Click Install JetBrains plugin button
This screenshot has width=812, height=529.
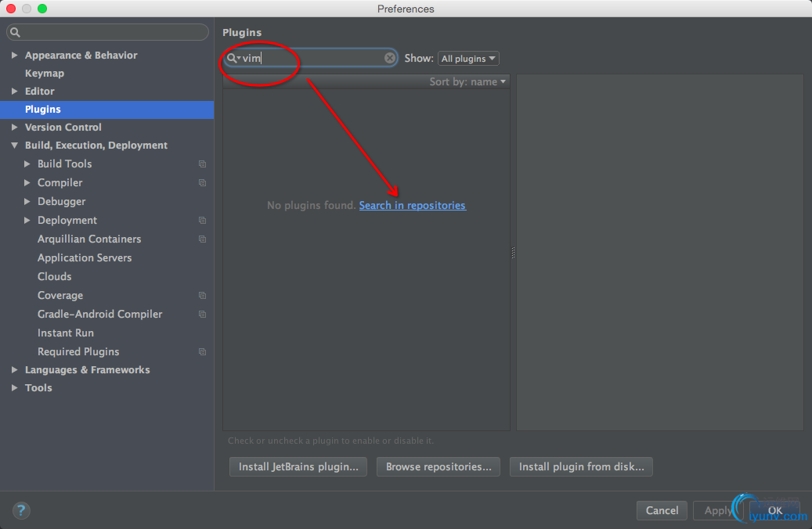(x=298, y=467)
